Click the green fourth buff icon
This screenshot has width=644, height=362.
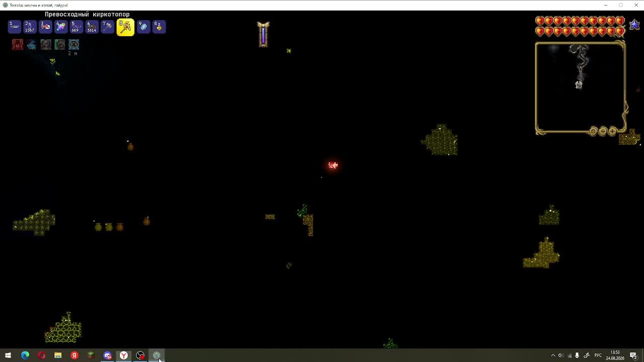[60, 45]
